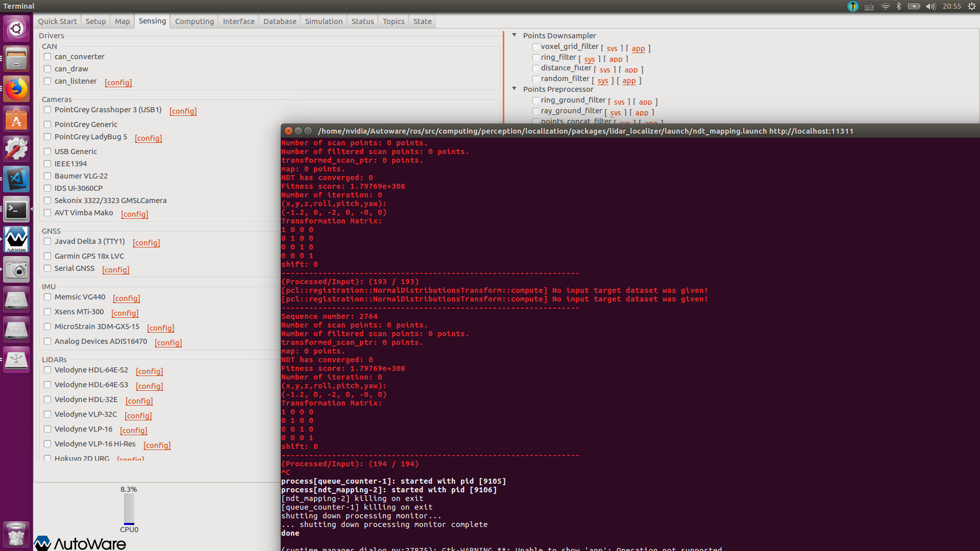
Task: Enable the Velodyne VLP-16 driver
Action: (47, 429)
